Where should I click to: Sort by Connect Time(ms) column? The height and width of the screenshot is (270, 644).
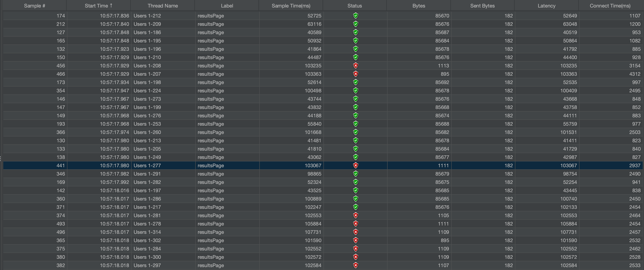click(610, 6)
